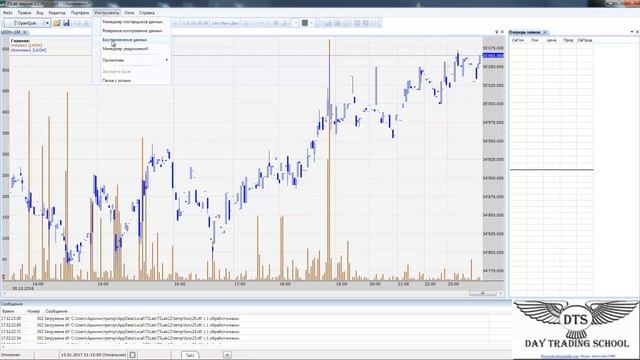Screen dimensions: 640x360
Task: Click the Отключен connection status text
Action: pos(10,355)
